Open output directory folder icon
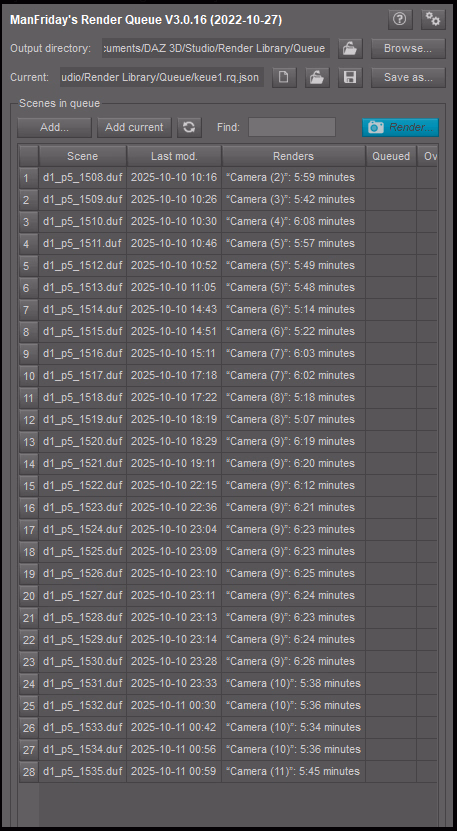Screen dimensions: 457x831 tap(350, 48)
